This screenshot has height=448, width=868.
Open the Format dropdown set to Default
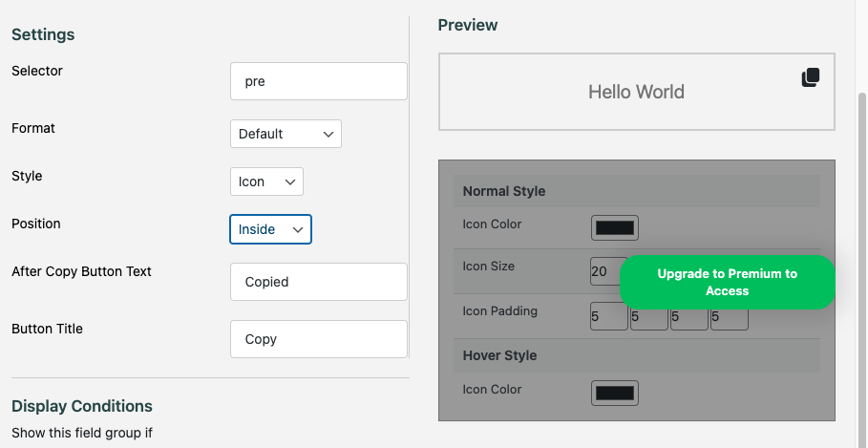286,134
